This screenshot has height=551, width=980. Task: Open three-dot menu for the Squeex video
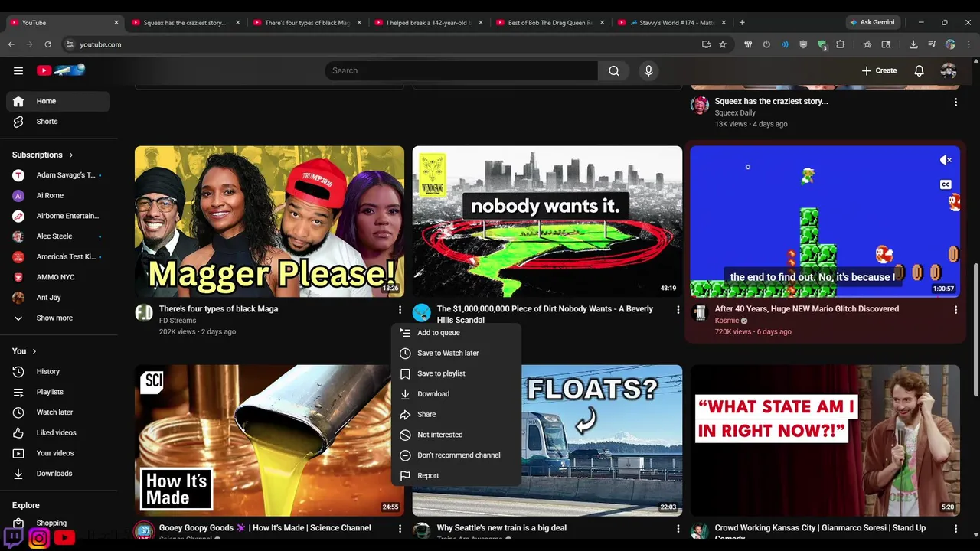[955, 102]
